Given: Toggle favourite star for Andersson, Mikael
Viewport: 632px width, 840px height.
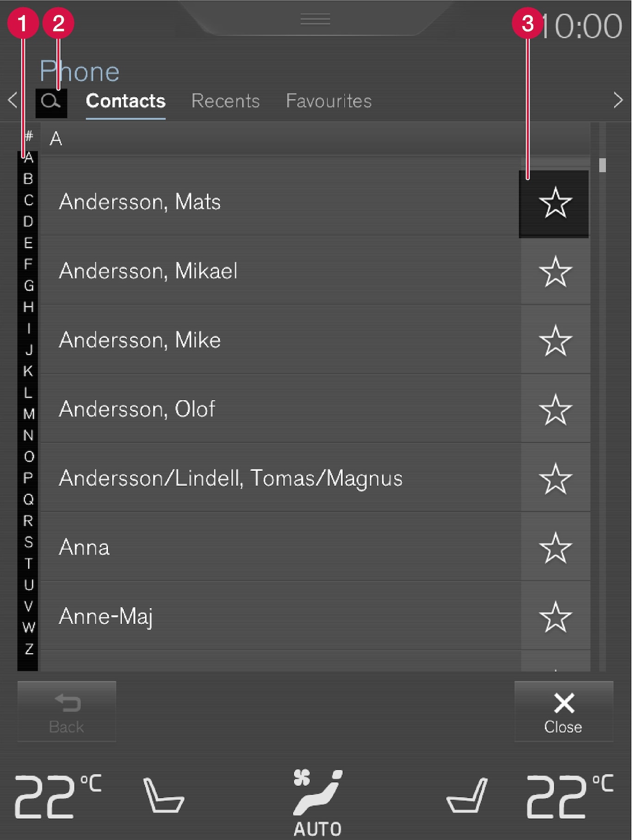Looking at the screenshot, I should click(555, 272).
